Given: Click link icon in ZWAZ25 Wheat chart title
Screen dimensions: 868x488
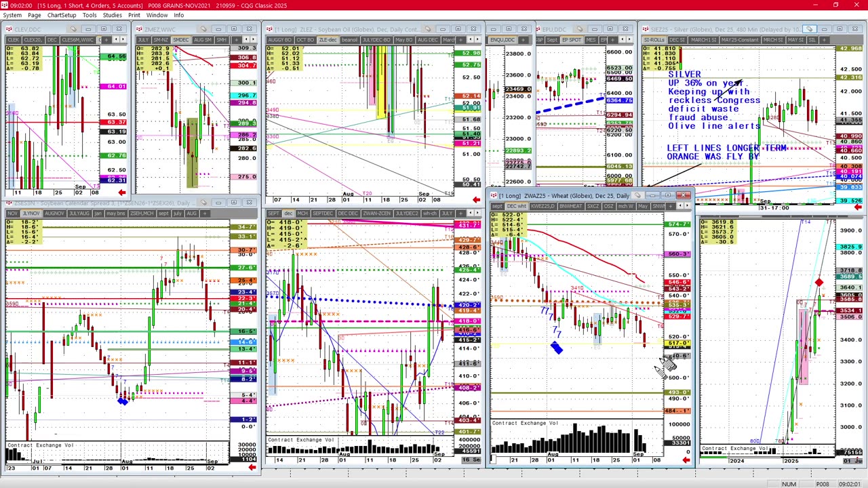Looking at the screenshot, I should point(637,195).
